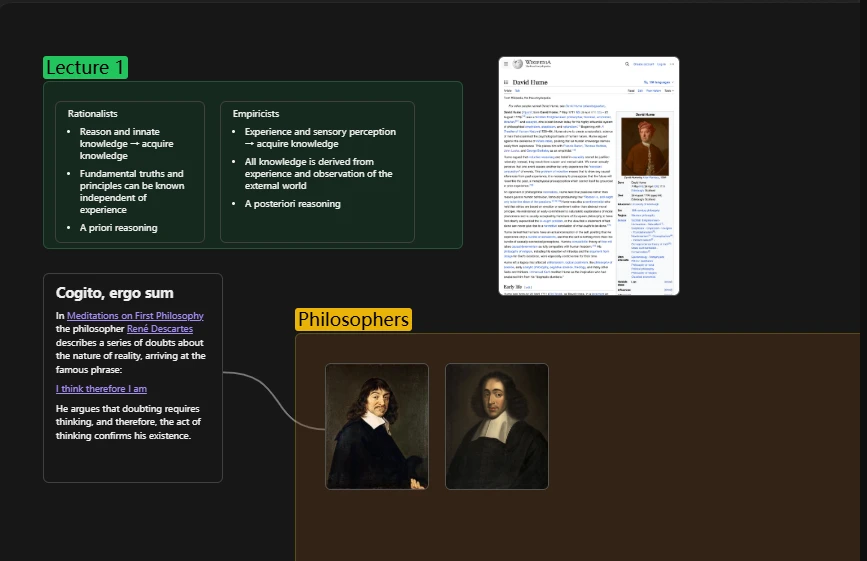Select the Empiricists card

316,171
